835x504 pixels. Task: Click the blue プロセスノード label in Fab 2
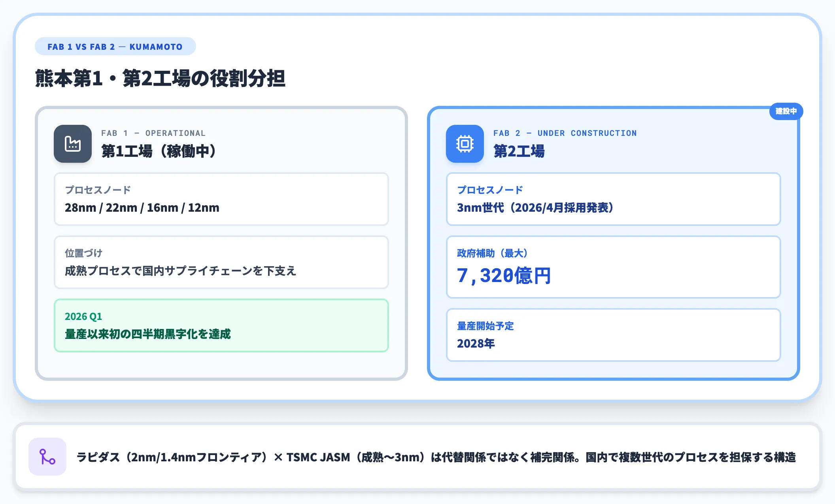pyautogui.click(x=490, y=190)
